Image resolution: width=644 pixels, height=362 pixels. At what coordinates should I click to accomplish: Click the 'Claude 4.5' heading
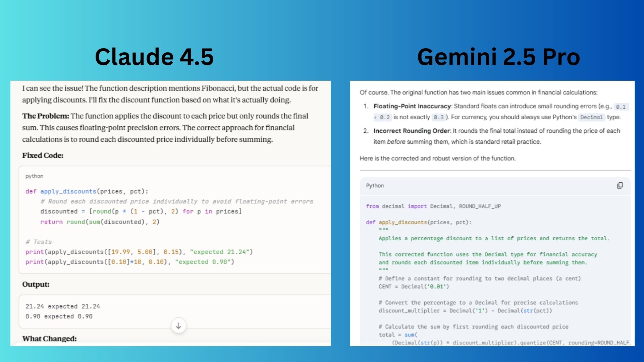(154, 57)
